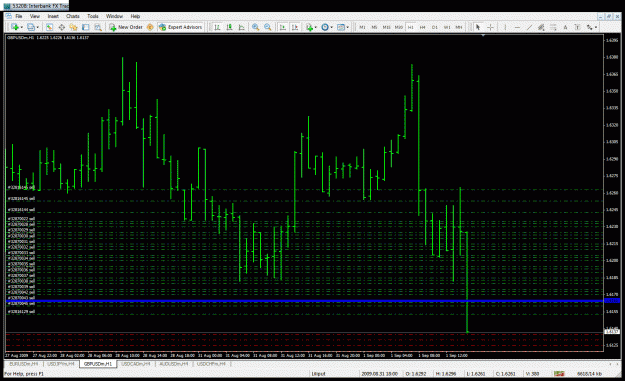Open the Templates icon
This screenshot has height=381, width=625.
point(341,27)
